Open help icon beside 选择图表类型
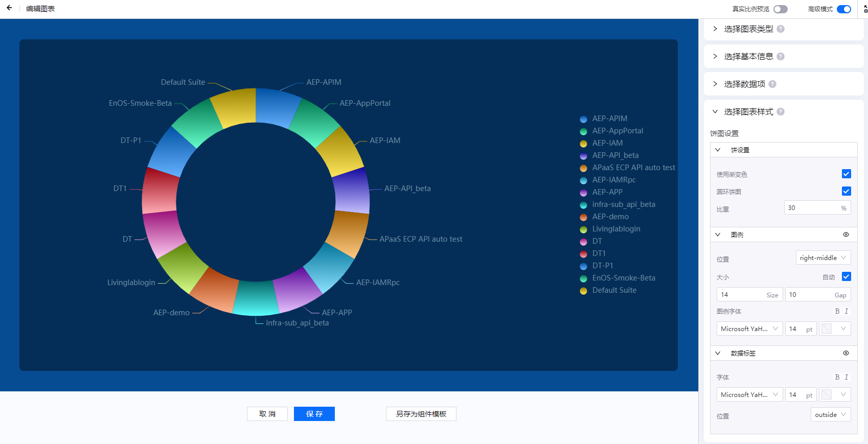Screen dimensions: 868x444 (781, 29)
